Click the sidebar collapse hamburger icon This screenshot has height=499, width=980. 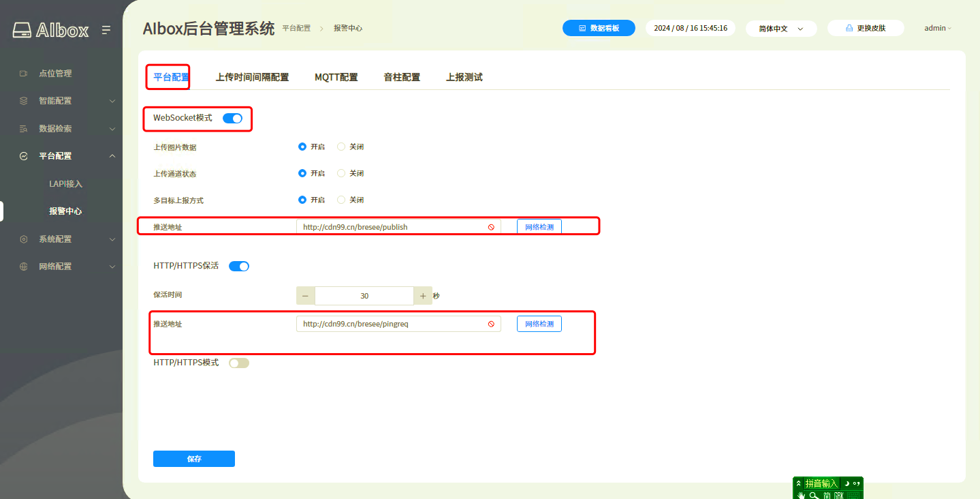point(106,30)
